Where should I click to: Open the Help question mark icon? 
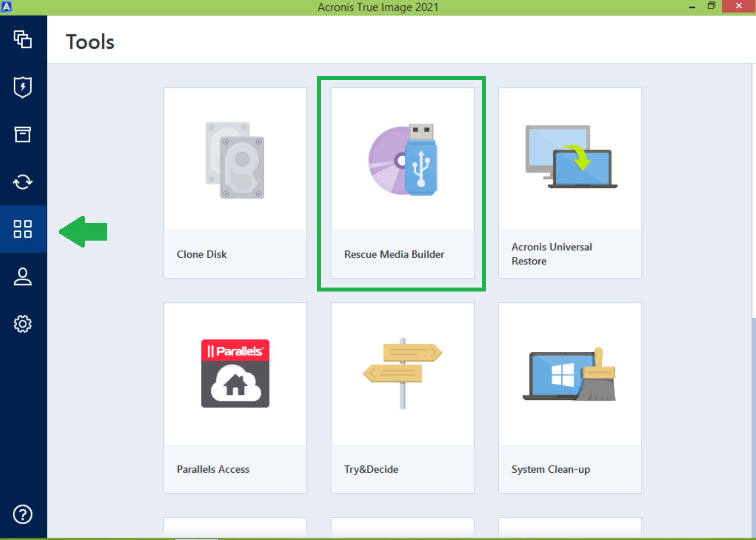point(23,514)
